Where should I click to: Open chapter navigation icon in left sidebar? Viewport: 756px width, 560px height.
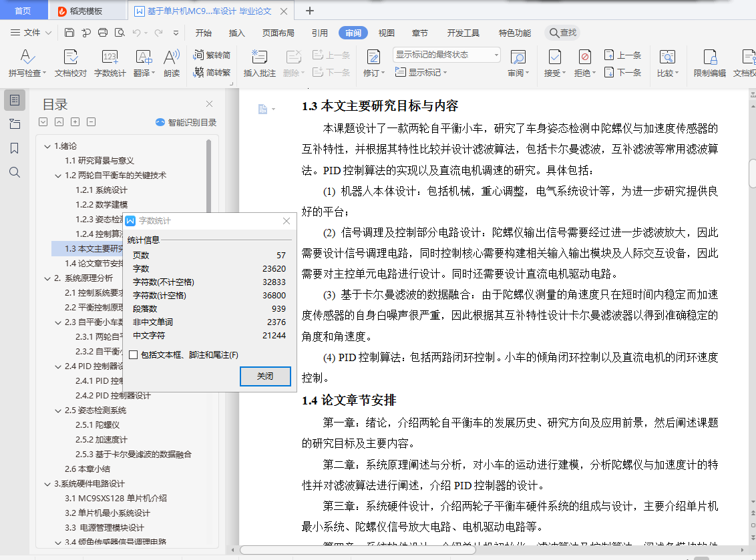tap(15, 124)
